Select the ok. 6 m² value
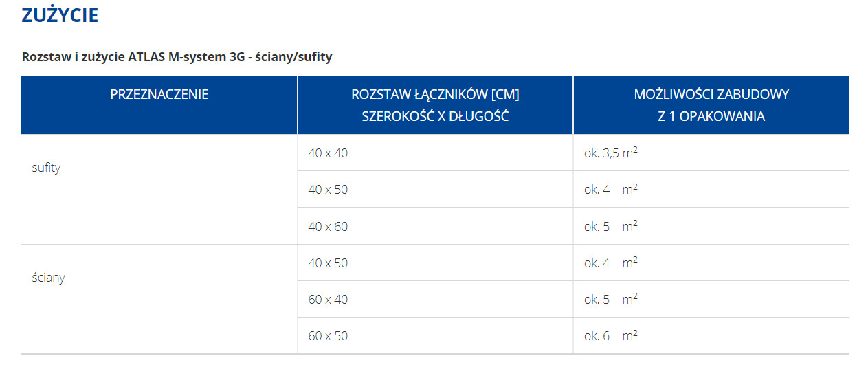The image size is (868, 378). 611,335
